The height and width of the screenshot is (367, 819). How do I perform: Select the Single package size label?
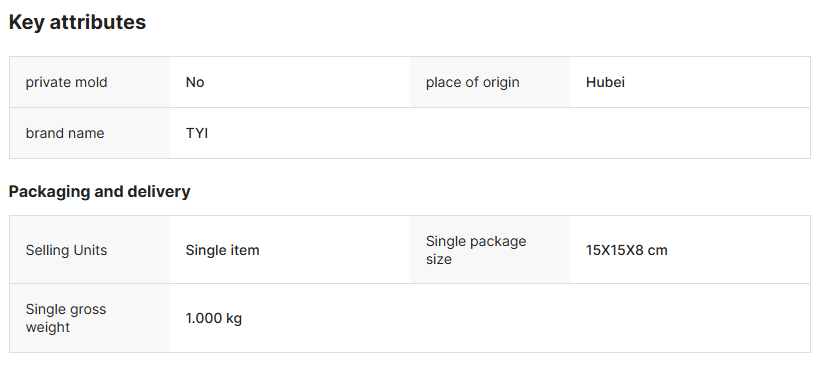476,250
